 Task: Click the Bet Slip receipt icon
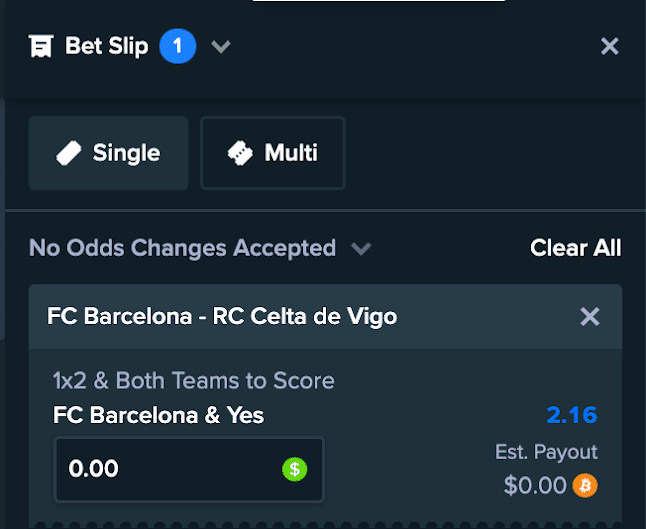coord(41,46)
